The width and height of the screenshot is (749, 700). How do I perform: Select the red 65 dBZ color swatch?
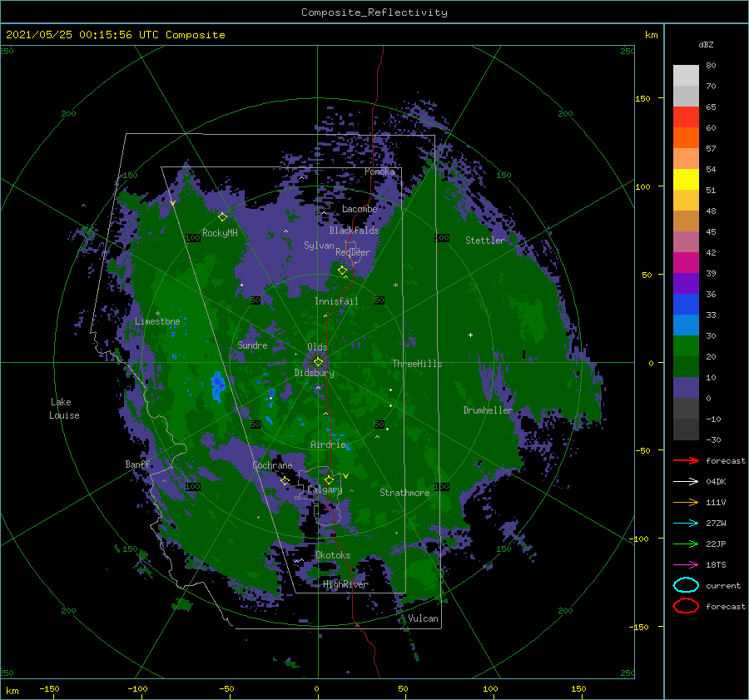(686, 117)
